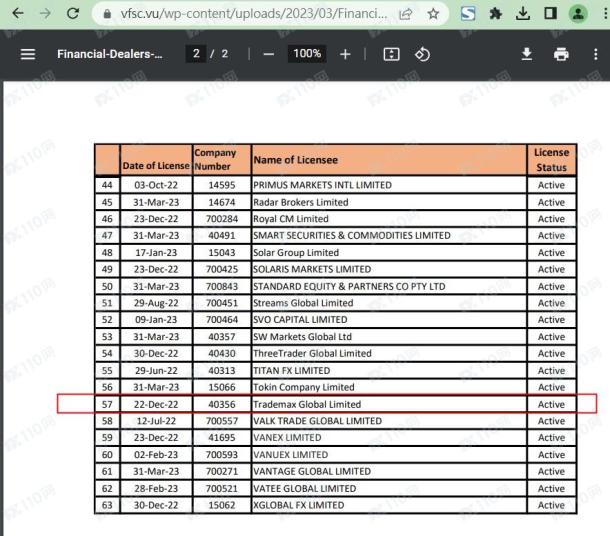Image resolution: width=610 pixels, height=536 pixels.
Task: Select SOLARIS MARKETS LIMITED
Action: (312, 269)
